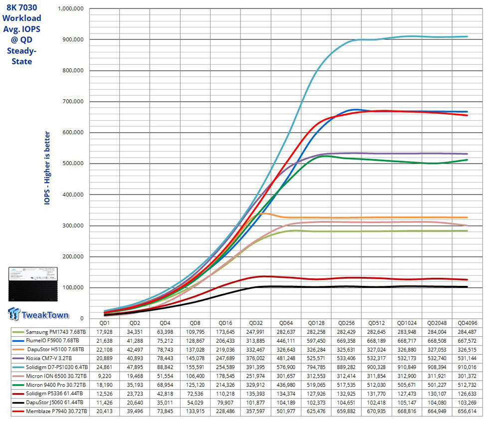This screenshot has height=448, width=489.
Task: Click the QD8 column header
Action: click(195, 323)
